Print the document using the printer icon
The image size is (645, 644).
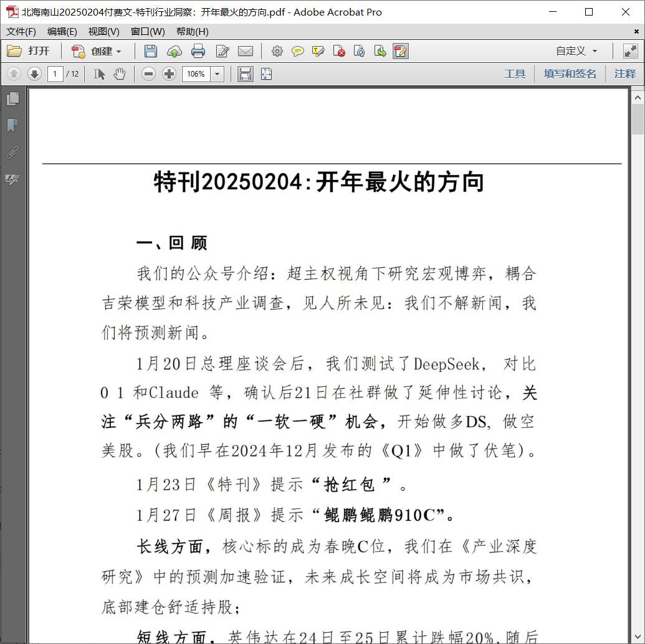198,51
